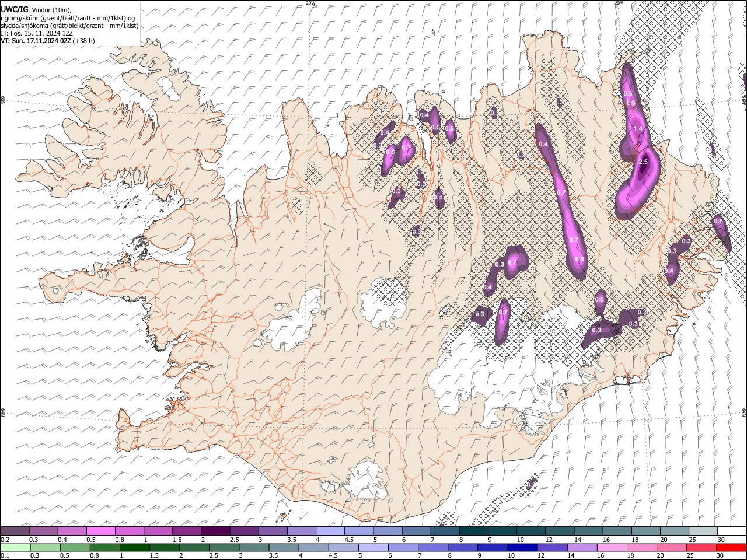The width and height of the screenshot is (747, 560).
Task: Click the upper legend swatch starting at 14
Action: pyautogui.click(x=588, y=531)
